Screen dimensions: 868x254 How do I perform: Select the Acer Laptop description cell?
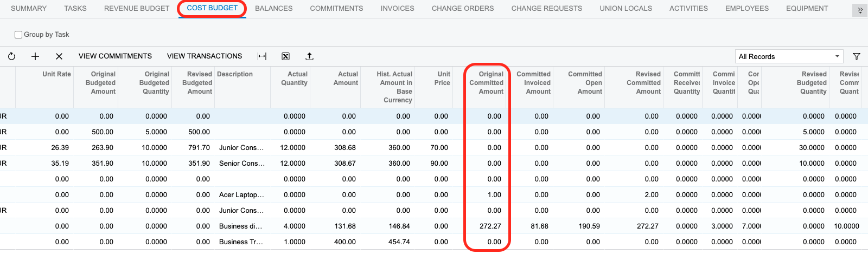[241, 195]
